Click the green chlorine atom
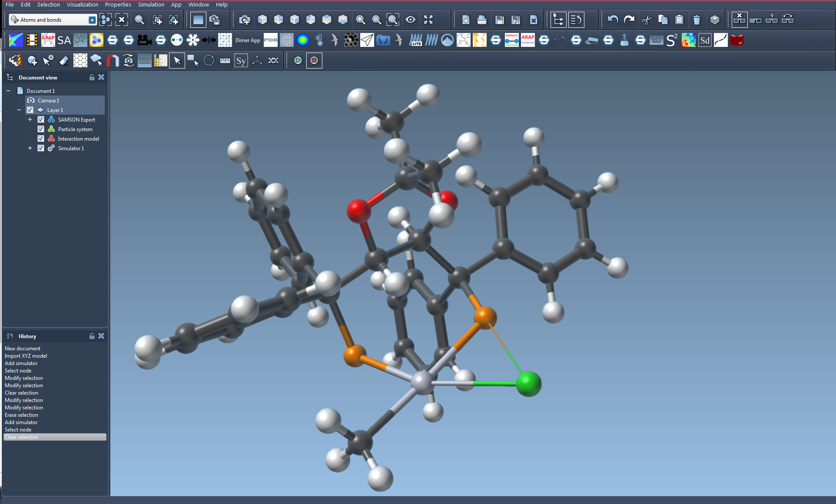Viewport: 836px width, 504px height. click(x=529, y=384)
